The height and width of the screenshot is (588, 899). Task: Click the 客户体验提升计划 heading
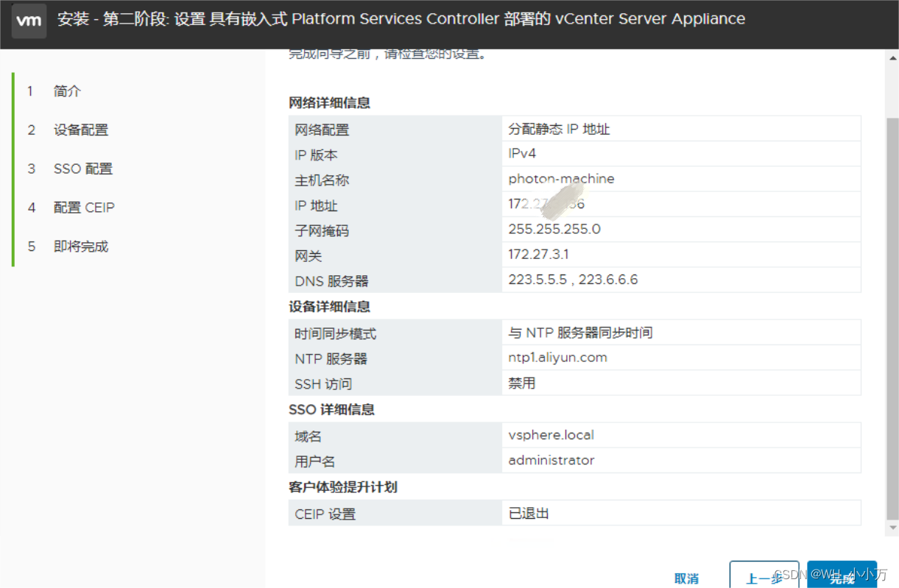[343, 487]
